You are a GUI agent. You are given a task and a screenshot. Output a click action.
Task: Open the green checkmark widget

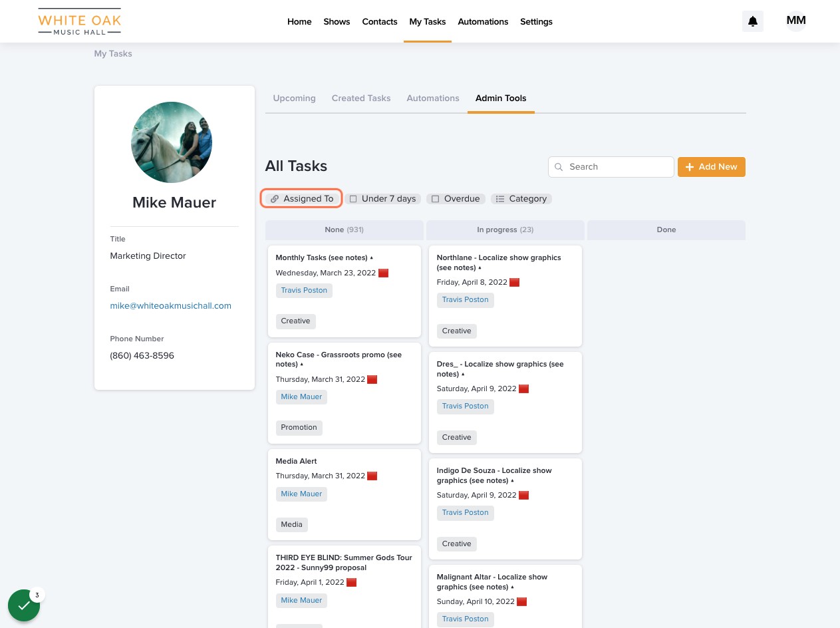point(24,605)
